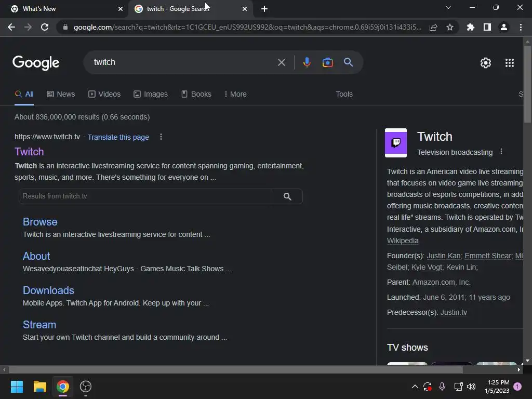Open OBS Studio from the taskbar

pos(86,387)
